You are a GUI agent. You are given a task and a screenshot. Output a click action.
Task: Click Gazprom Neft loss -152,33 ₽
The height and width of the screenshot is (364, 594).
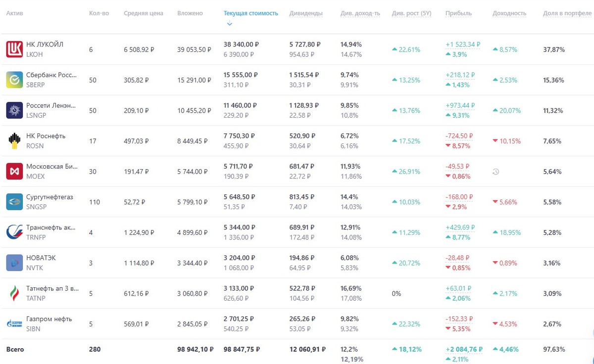[458, 319]
